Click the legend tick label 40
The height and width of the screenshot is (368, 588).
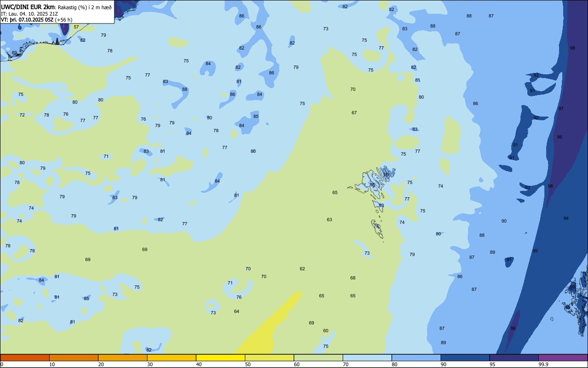coord(198,364)
